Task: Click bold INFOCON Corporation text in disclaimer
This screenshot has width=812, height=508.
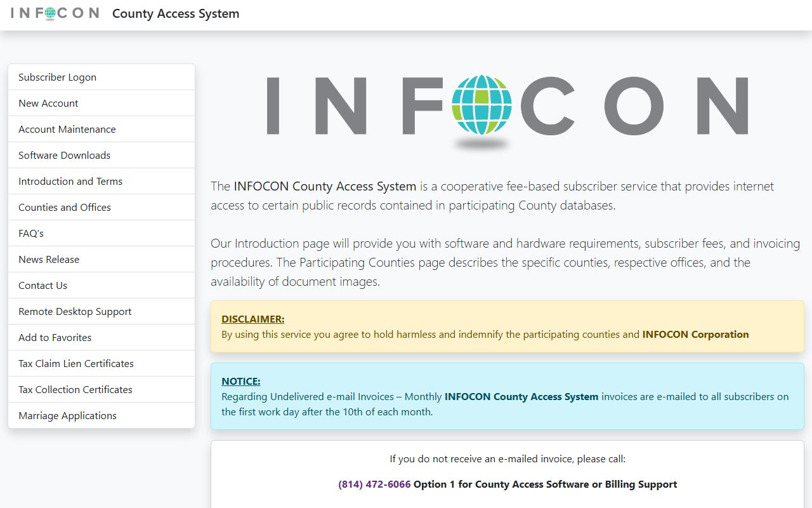Action: 695,334
